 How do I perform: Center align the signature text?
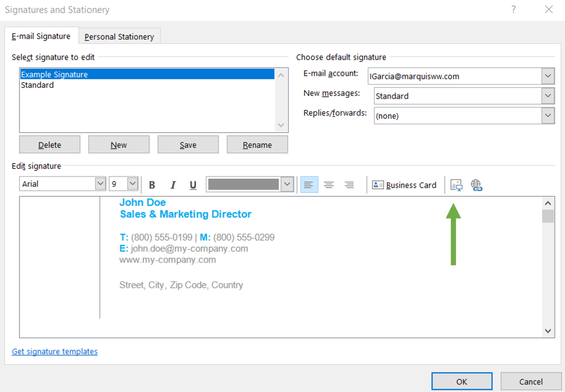coord(329,185)
